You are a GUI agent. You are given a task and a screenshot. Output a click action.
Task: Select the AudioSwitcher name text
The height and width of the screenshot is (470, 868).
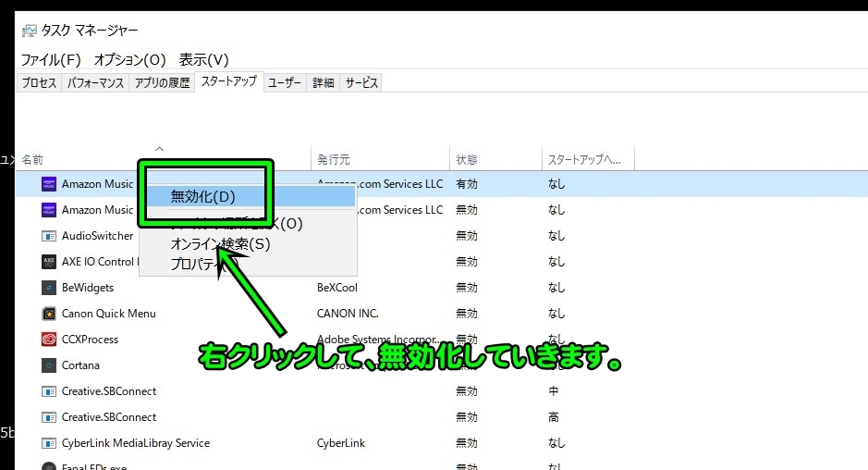97,236
